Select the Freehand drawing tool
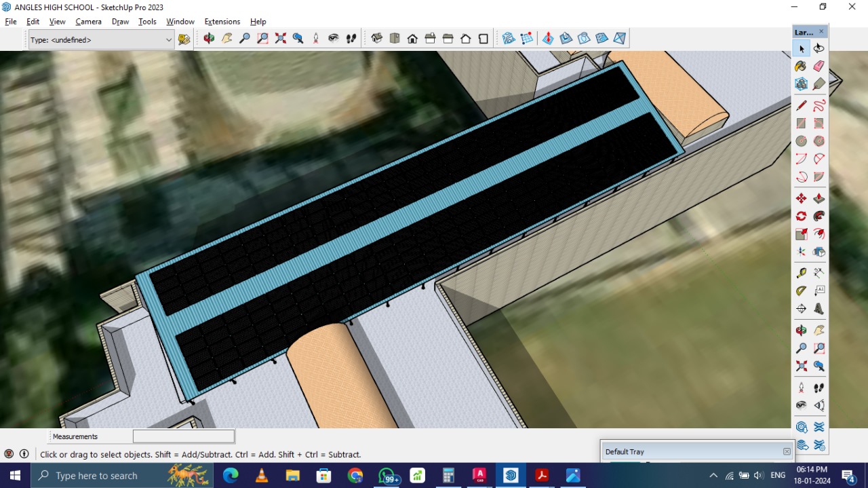This screenshot has height=488, width=868. tap(819, 105)
